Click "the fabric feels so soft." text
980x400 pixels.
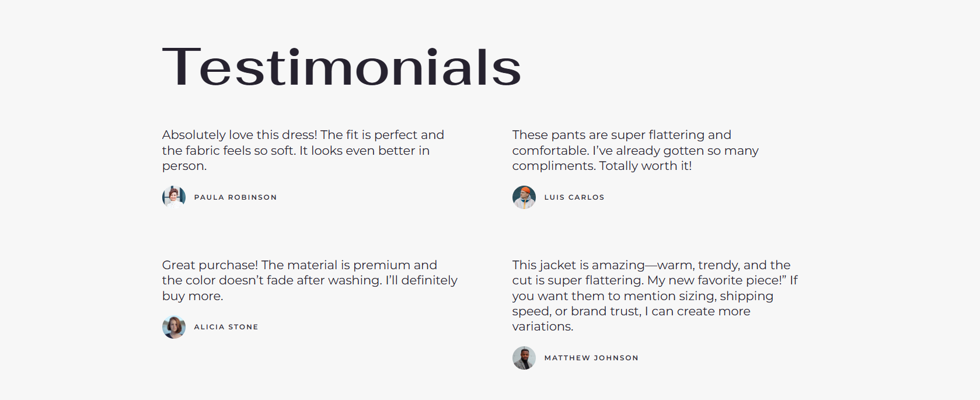pyautogui.click(x=229, y=151)
